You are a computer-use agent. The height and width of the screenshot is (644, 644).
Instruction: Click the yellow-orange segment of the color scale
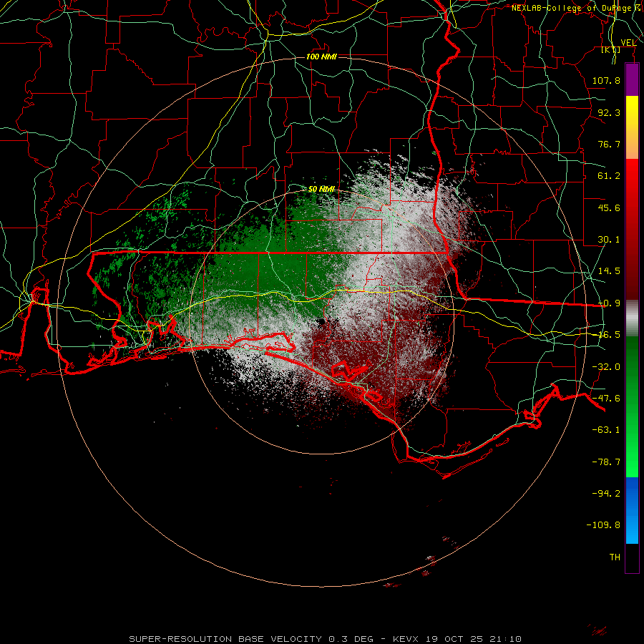pos(632,127)
